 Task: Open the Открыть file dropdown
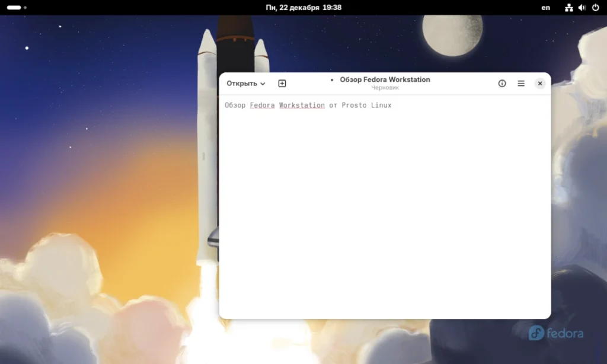pos(246,83)
